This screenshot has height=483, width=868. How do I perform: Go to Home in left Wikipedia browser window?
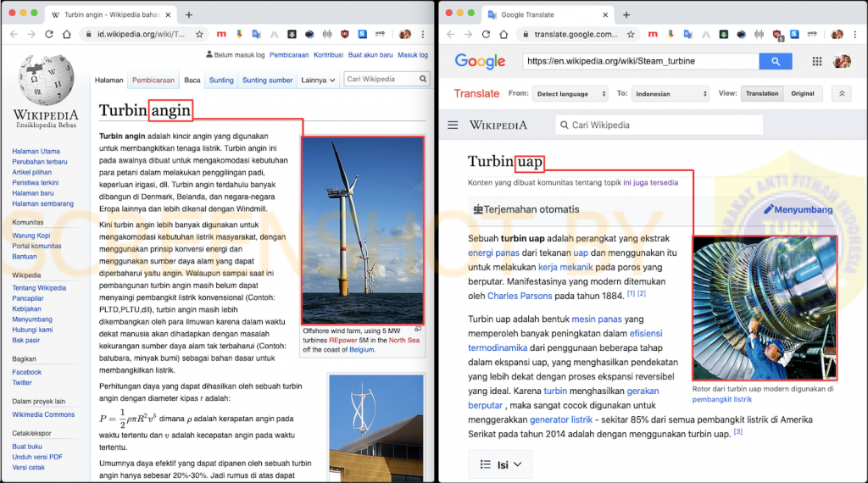pyautogui.click(x=66, y=34)
